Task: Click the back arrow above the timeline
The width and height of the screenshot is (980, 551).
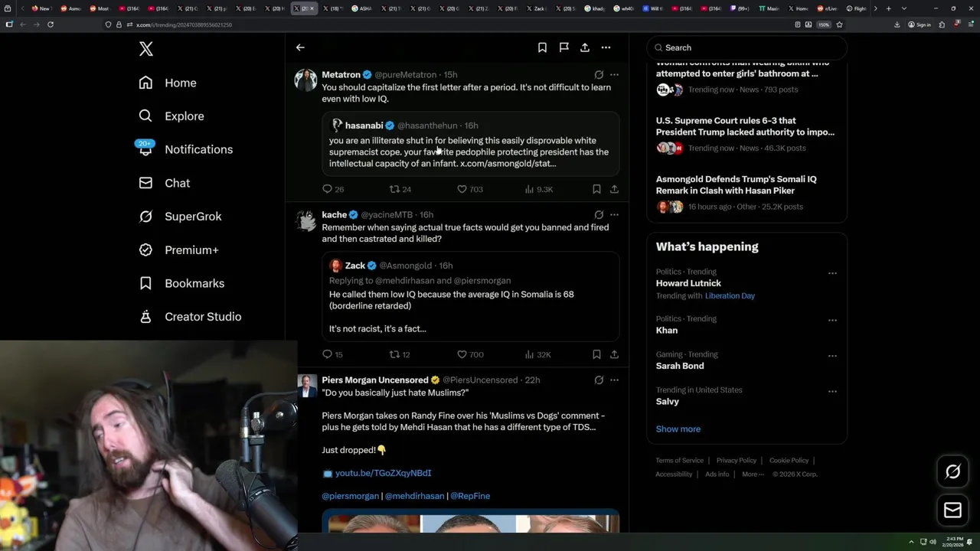Action: coord(300,47)
